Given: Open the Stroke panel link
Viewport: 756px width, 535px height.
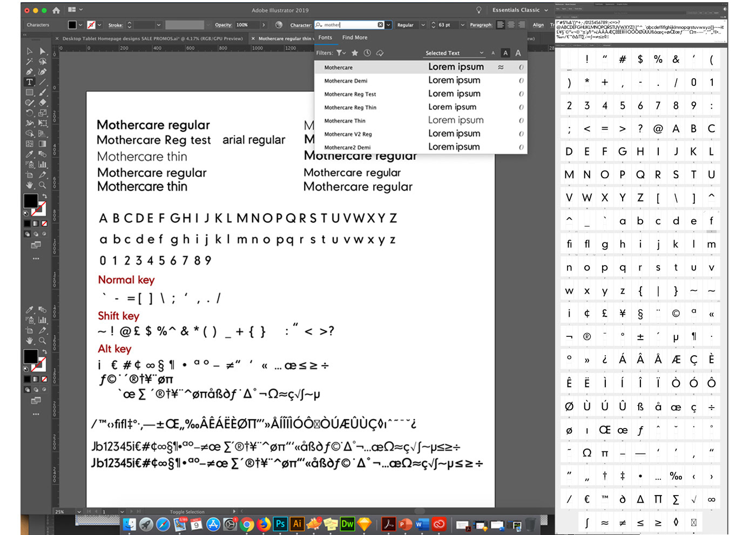Looking at the screenshot, I should (x=116, y=25).
